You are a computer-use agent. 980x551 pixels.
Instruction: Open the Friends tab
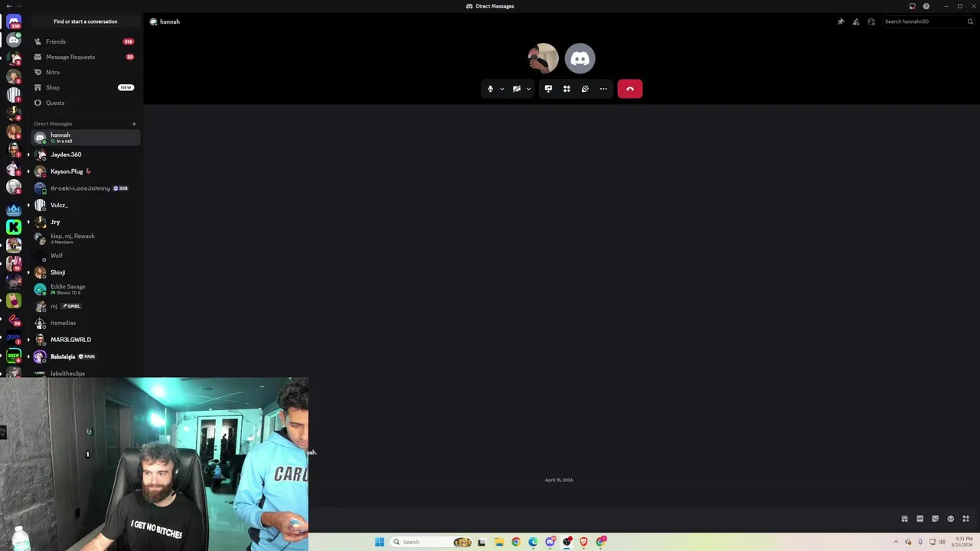86,41
